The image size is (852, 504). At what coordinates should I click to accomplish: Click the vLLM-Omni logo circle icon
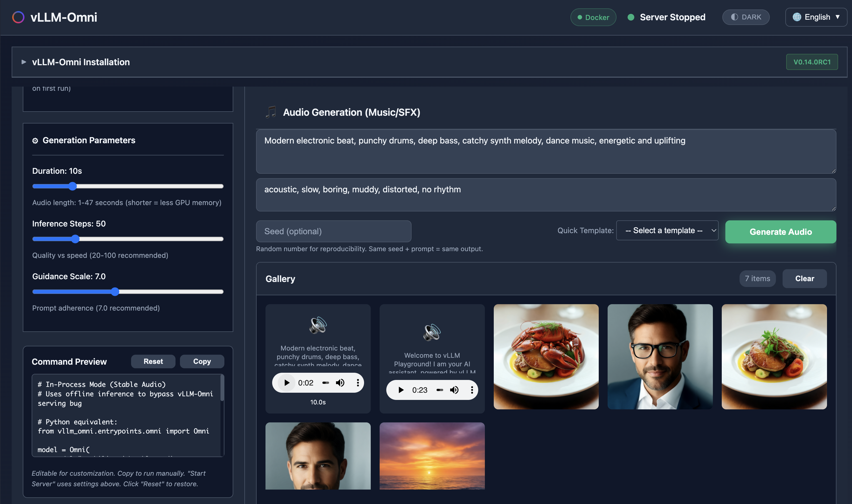(x=18, y=17)
